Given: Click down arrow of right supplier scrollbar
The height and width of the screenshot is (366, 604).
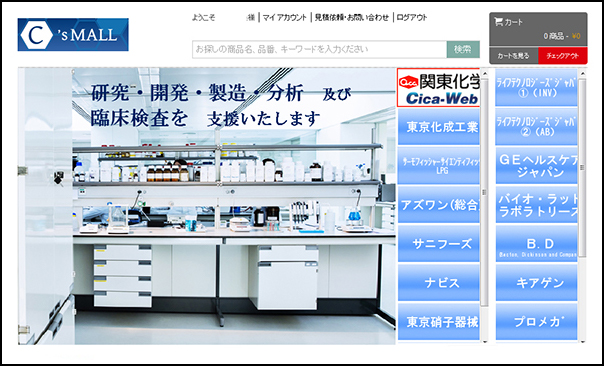Looking at the screenshot, I should [x=582, y=341].
